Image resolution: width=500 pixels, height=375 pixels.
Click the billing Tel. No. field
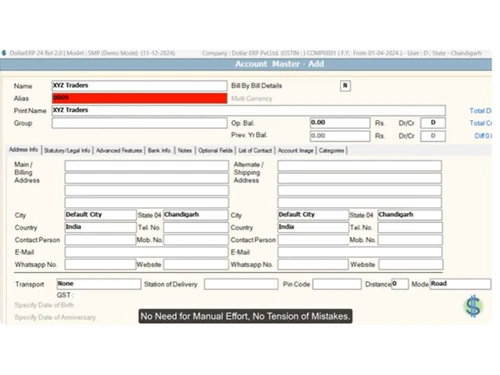coord(196,227)
